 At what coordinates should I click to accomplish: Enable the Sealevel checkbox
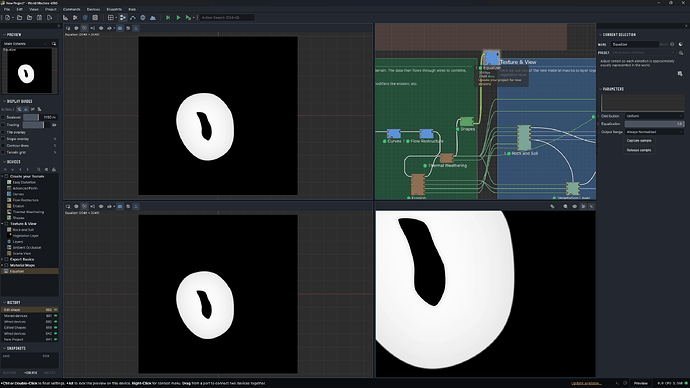point(3,117)
